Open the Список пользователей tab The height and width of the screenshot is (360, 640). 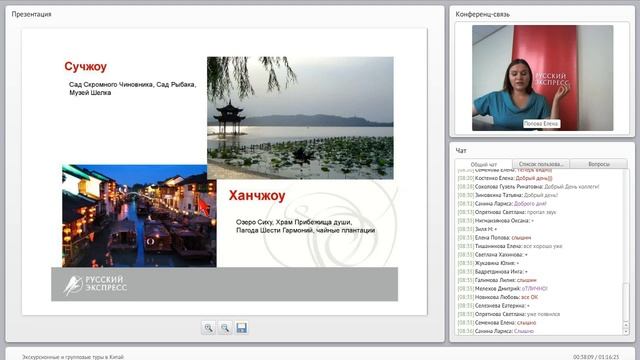541,164
